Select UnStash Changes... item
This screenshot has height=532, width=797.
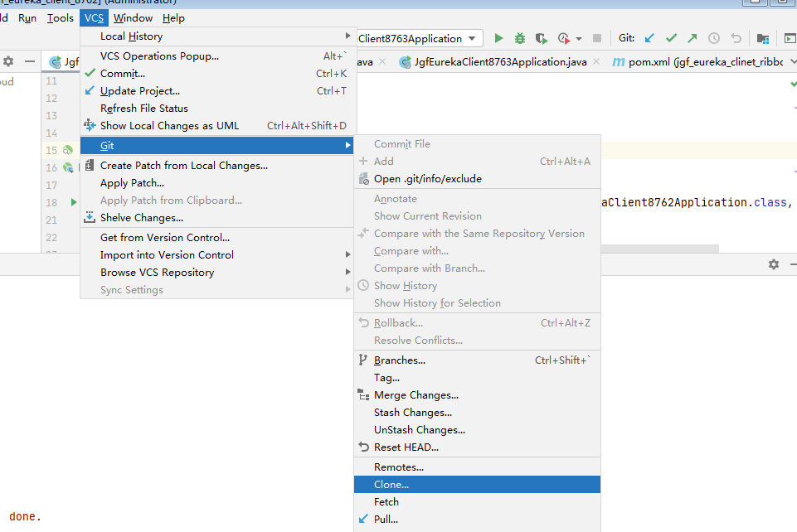click(x=477, y=429)
